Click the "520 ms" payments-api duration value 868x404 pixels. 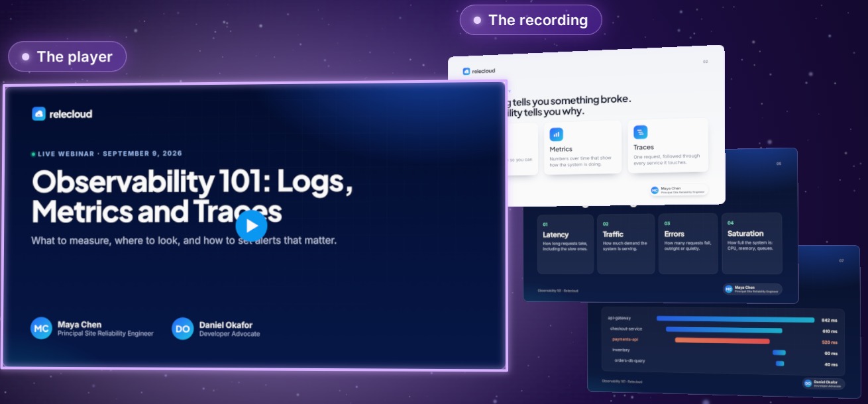pyautogui.click(x=830, y=342)
